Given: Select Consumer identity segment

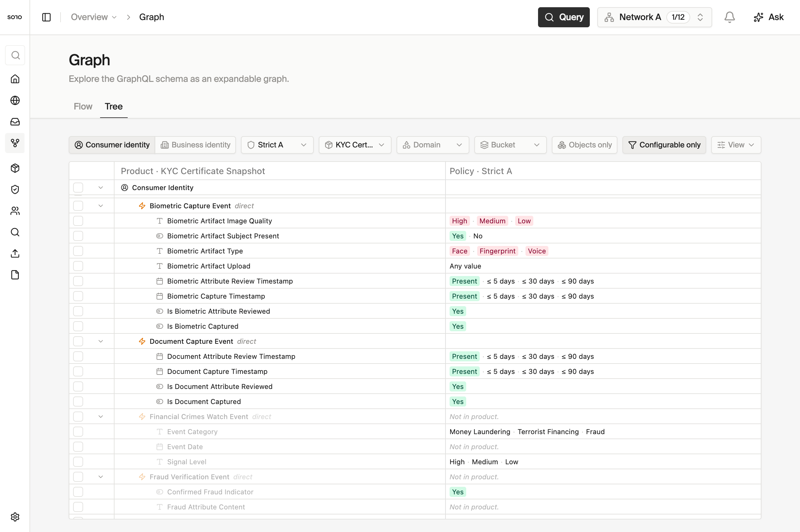Looking at the screenshot, I should pos(112,145).
